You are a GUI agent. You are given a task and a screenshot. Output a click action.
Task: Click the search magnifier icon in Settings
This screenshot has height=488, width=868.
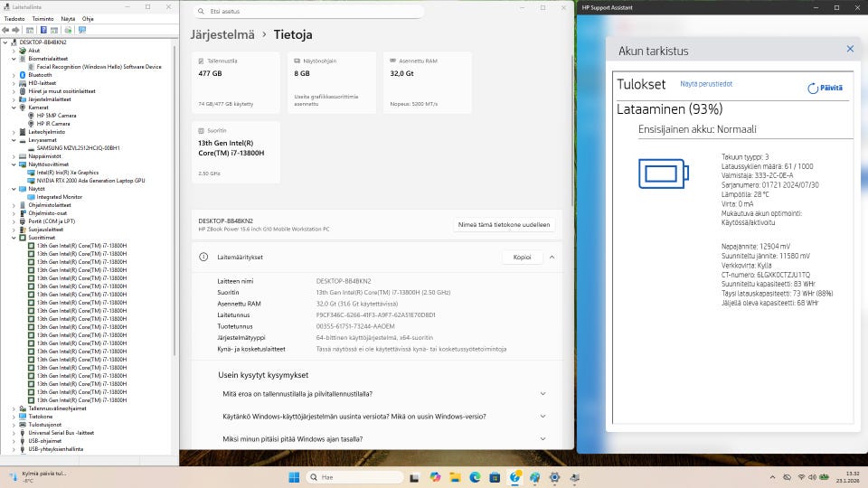tap(201, 11)
